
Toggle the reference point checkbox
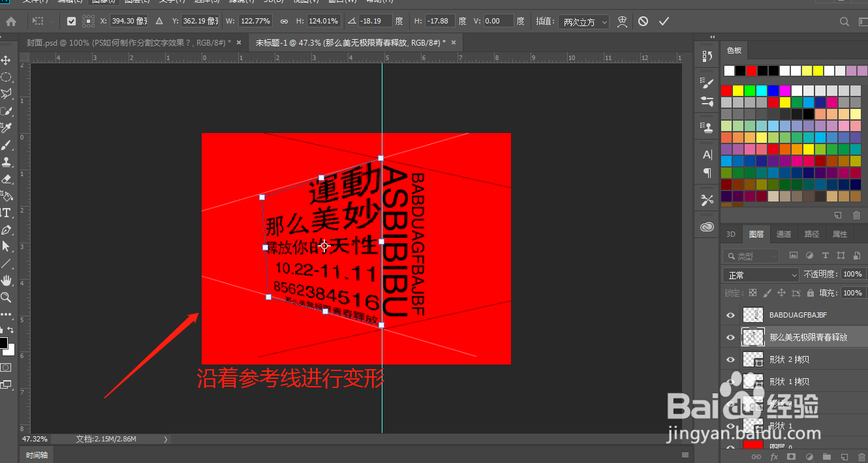[71, 22]
